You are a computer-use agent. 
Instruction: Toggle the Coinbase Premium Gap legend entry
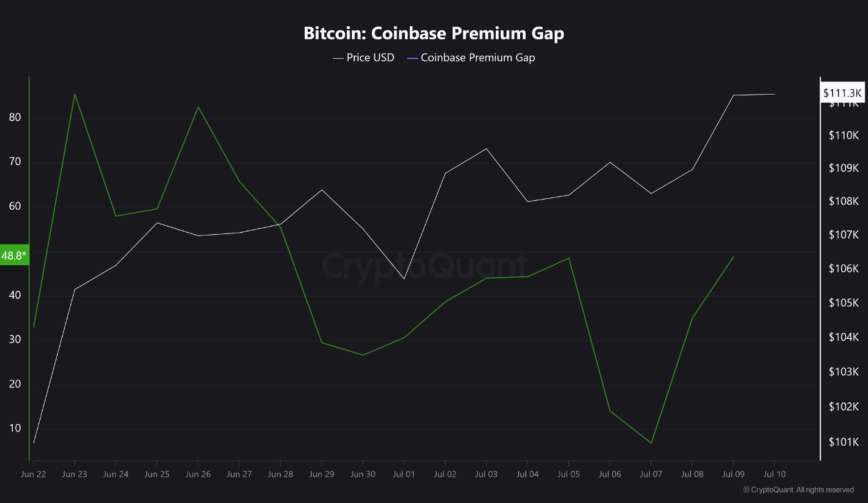471,58
